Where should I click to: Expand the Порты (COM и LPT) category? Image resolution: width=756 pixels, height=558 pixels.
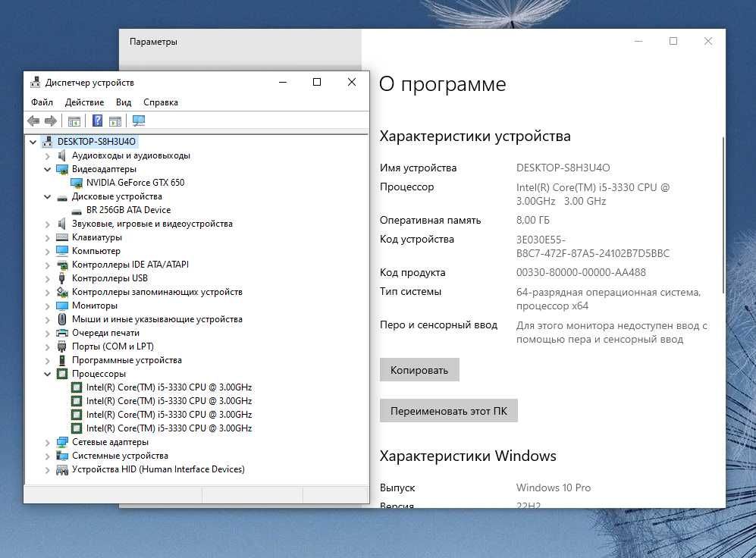[47, 346]
